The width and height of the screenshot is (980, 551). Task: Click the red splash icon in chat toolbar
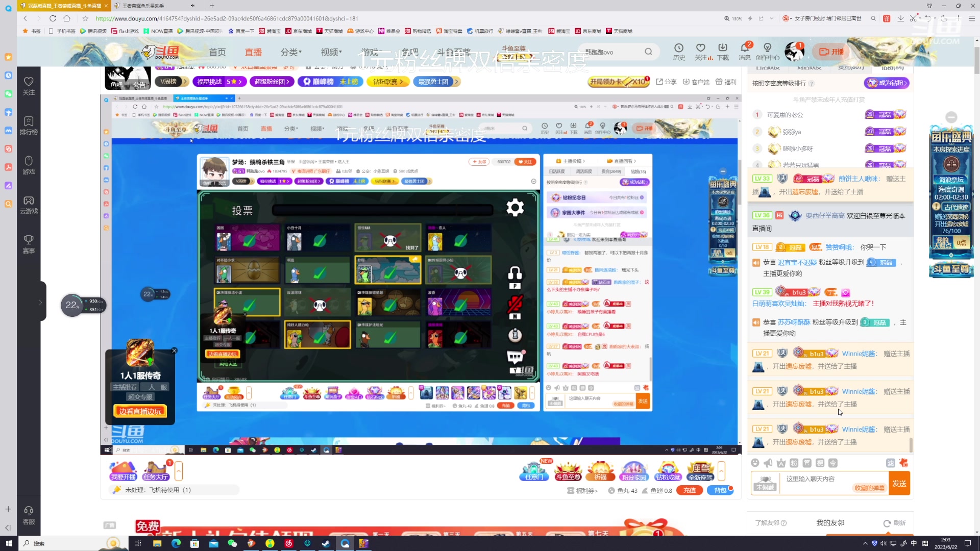pos(904,463)
